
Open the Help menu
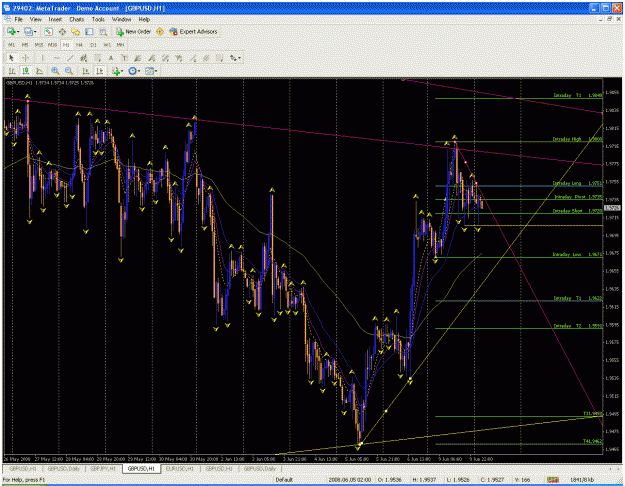[144, 19]
